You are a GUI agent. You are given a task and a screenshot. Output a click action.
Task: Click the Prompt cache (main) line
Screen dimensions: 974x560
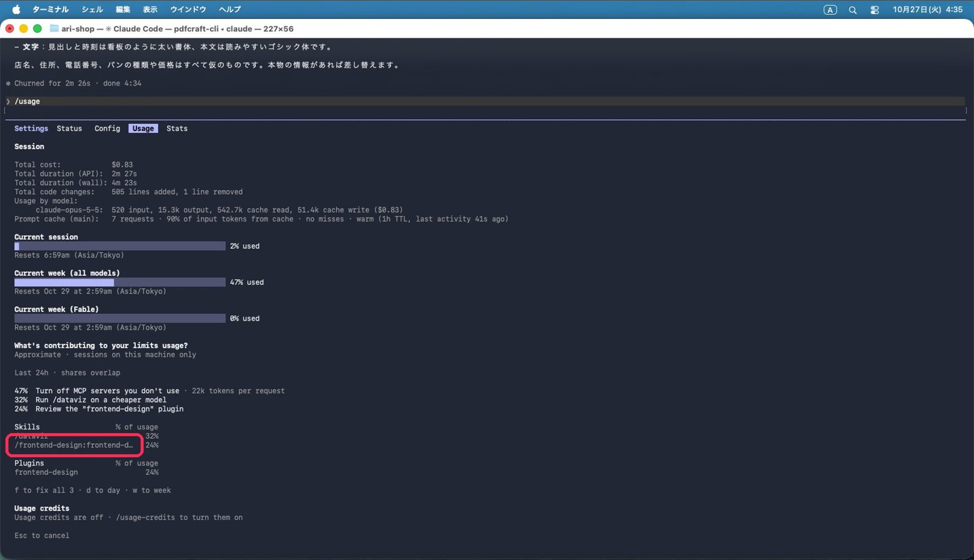pos(261,219)
